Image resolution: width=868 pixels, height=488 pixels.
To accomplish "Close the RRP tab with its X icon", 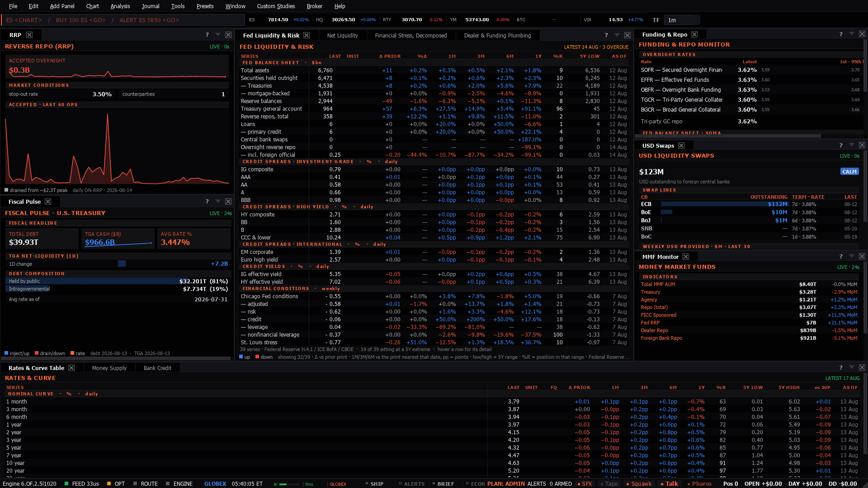I will click(x=29, y=35).
